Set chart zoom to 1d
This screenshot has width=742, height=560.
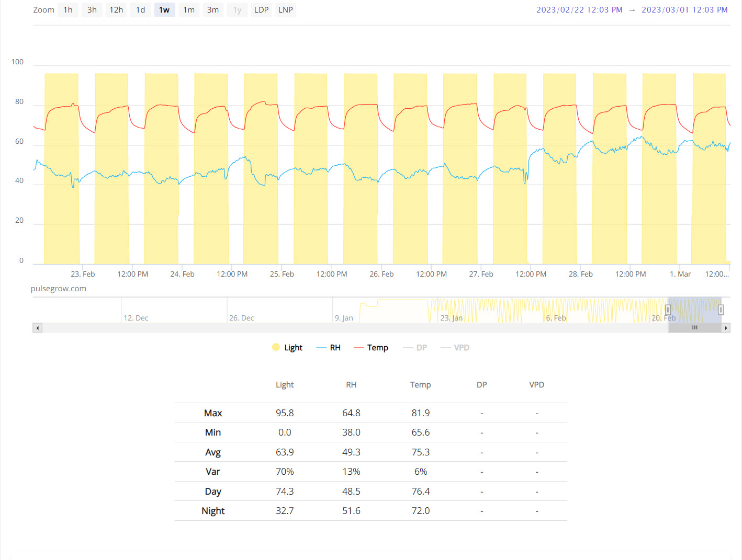[x=141, y=10]
